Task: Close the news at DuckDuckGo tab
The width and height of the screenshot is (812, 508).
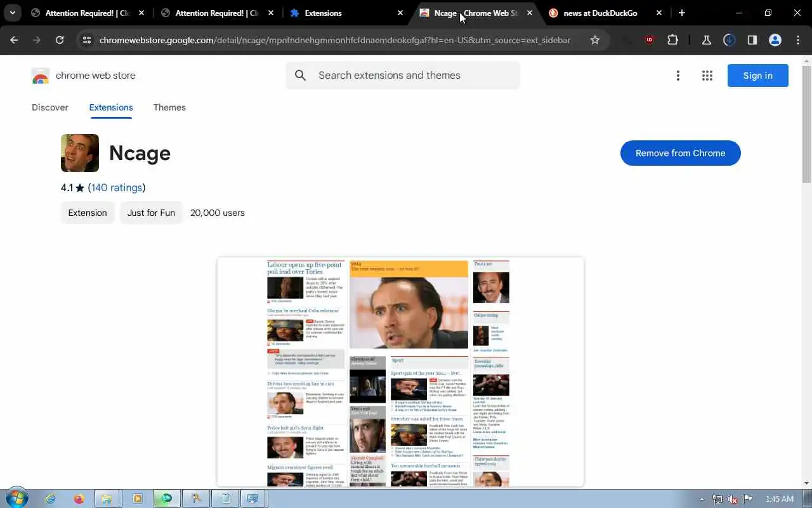Action: click(659, 13)
